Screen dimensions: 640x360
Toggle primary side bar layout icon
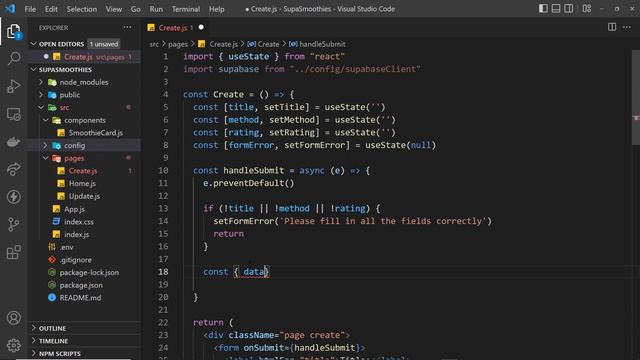pyautogui.click(x=543, y=9)
